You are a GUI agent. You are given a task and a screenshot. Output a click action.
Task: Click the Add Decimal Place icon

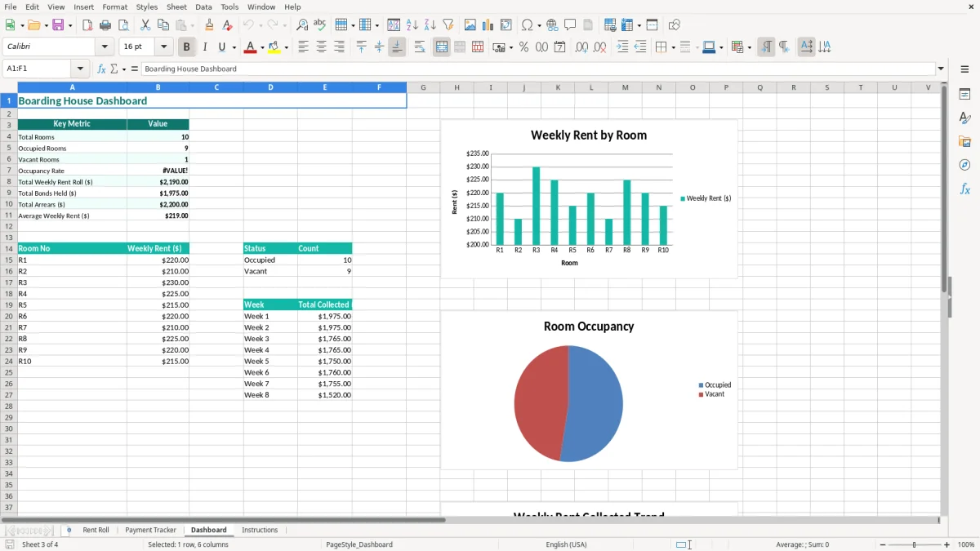click(582, 47)
